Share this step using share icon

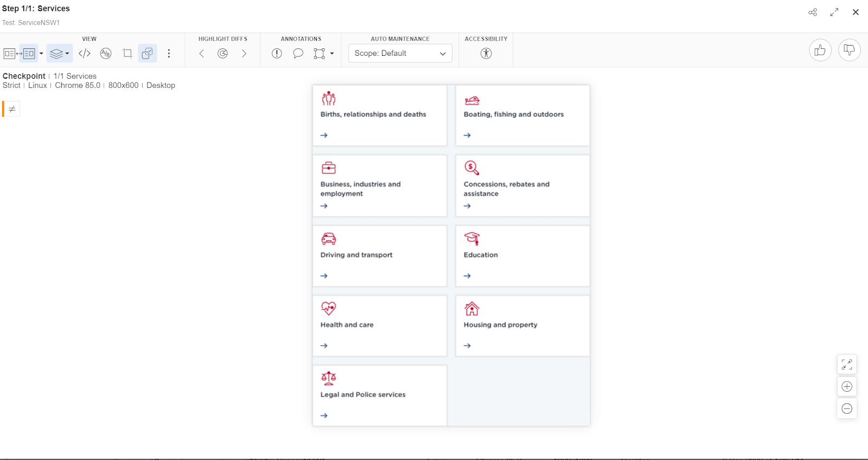[813, 12]
